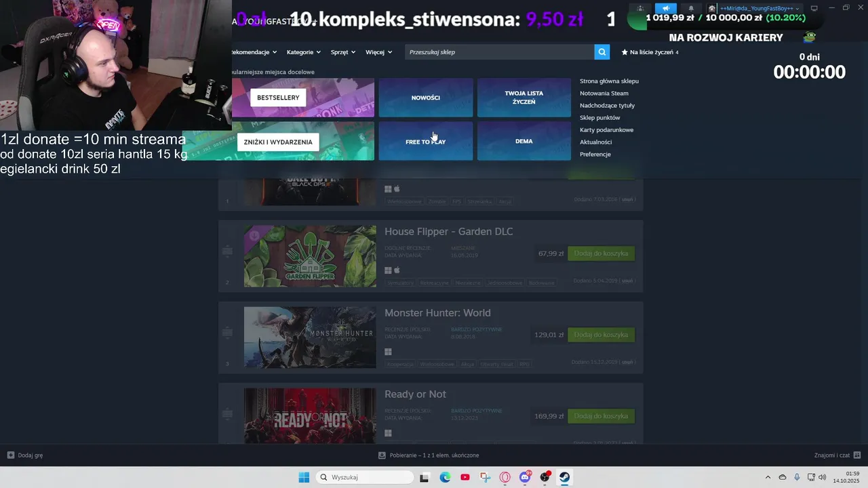Click the OneDrive cloud tray icon

click(783, 477)
